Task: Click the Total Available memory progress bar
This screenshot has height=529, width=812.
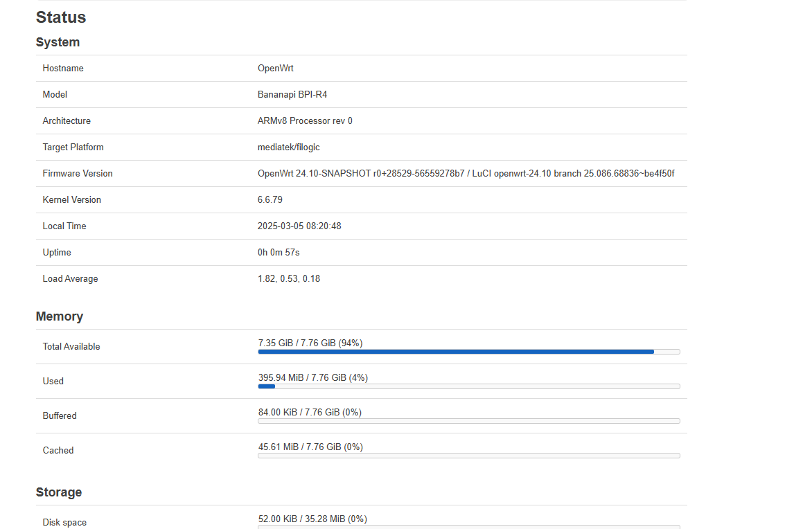Action: (468, 352)
